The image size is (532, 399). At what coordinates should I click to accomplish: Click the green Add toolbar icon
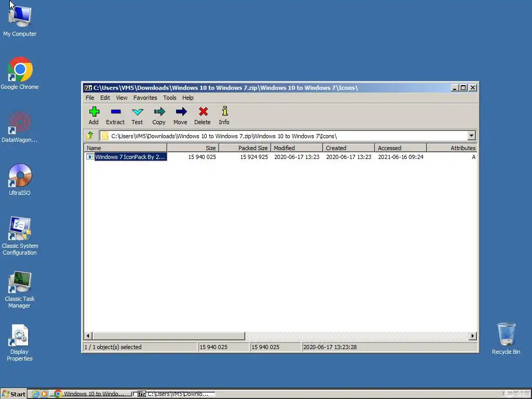coord(94,112)
